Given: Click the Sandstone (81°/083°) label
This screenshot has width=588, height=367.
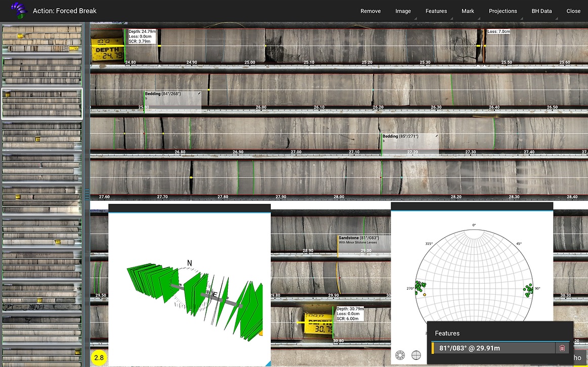Looking at the screenshot, I should (359, 238).
